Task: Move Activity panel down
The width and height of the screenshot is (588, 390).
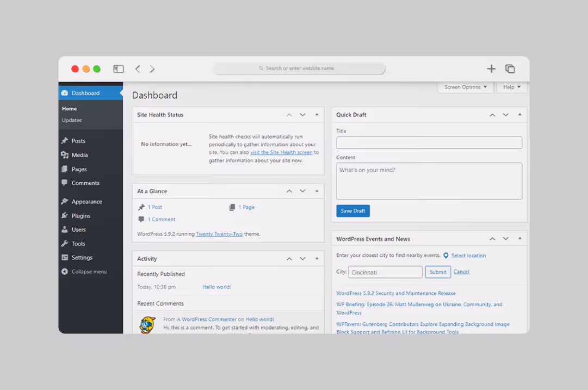Action: pos(302,259)
